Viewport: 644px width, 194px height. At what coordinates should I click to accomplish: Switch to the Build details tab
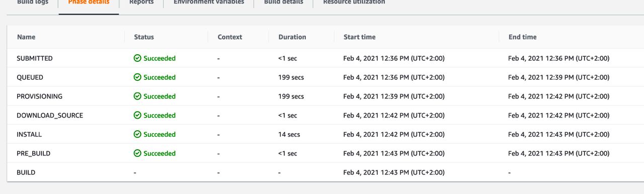284,3
